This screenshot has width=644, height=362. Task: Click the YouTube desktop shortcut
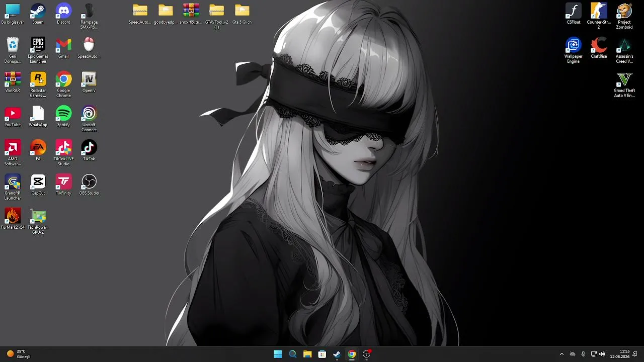click(x=13, y=117)
